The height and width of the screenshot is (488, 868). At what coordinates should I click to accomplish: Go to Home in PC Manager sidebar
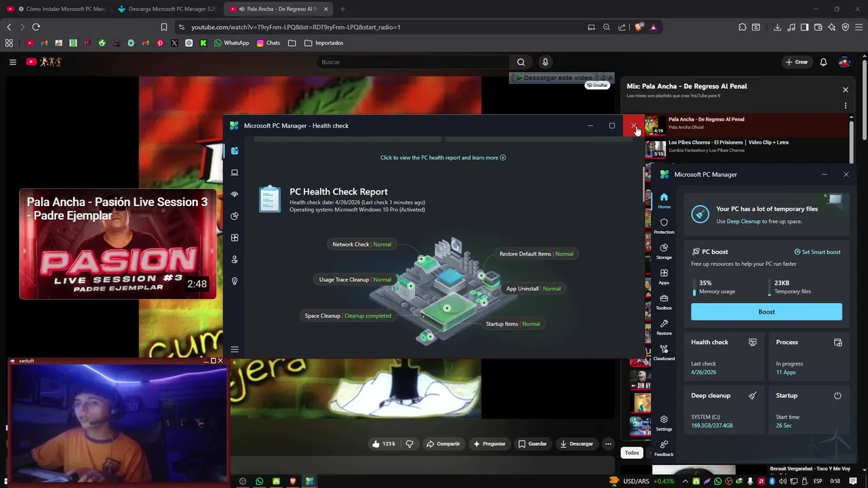(664, 201)
